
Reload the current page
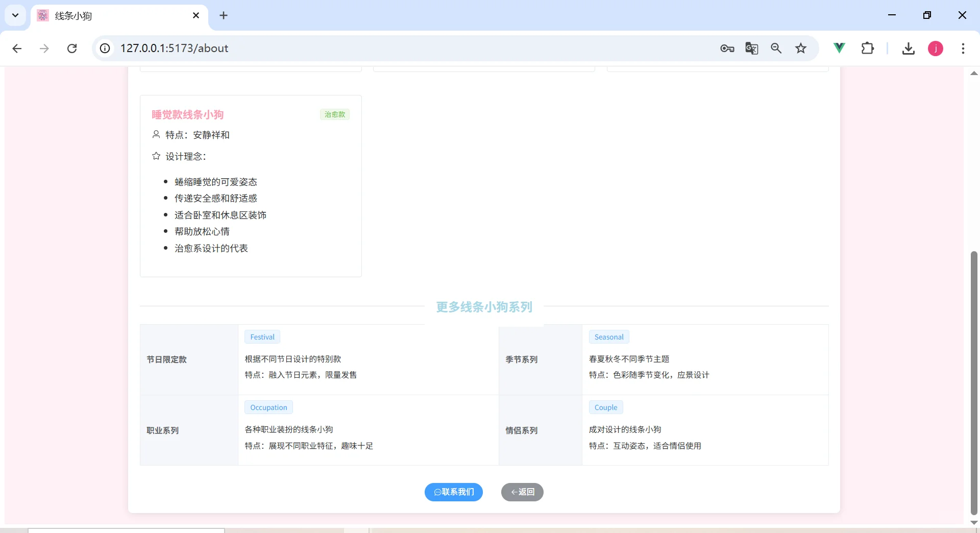point(72,49)
